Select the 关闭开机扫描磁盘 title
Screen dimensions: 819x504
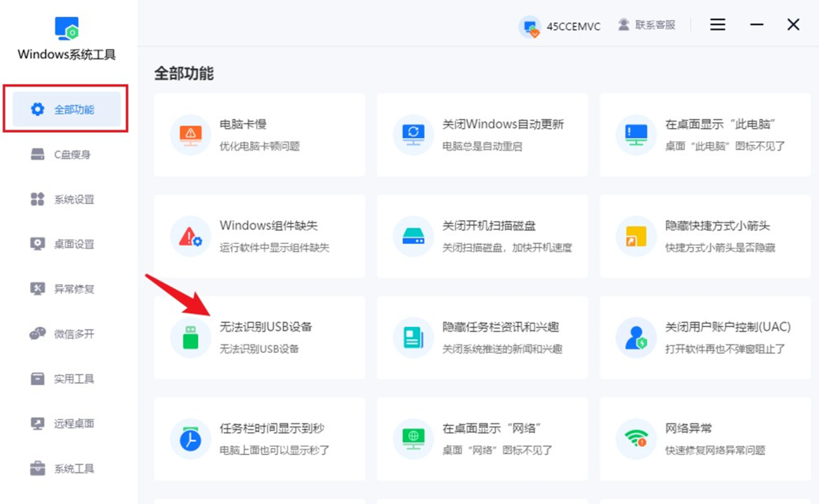pyautogui.click(x=489, y=226)
